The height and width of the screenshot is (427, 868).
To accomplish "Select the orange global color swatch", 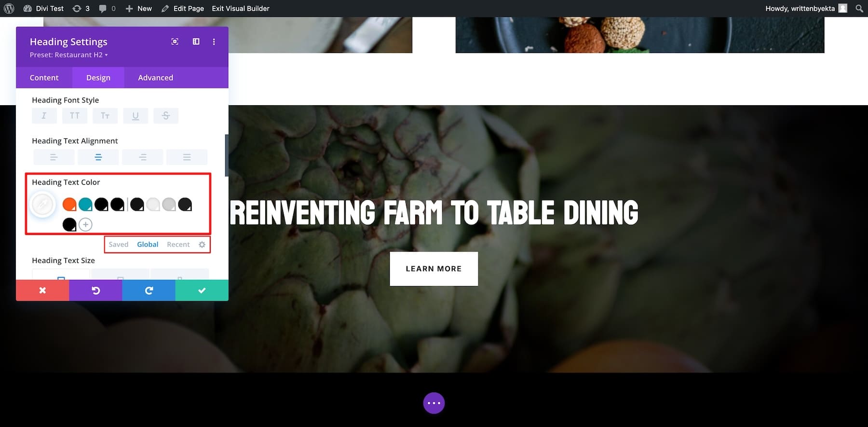I will coord(69,205).
